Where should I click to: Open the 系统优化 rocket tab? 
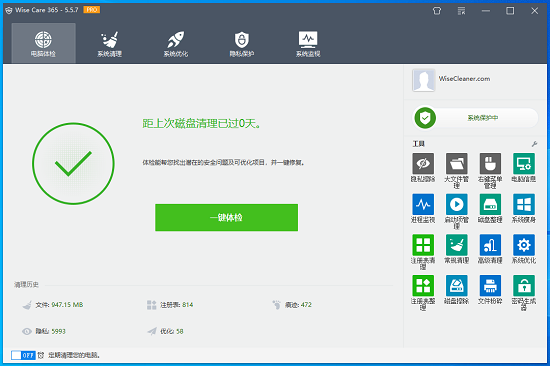click(176, 43)
